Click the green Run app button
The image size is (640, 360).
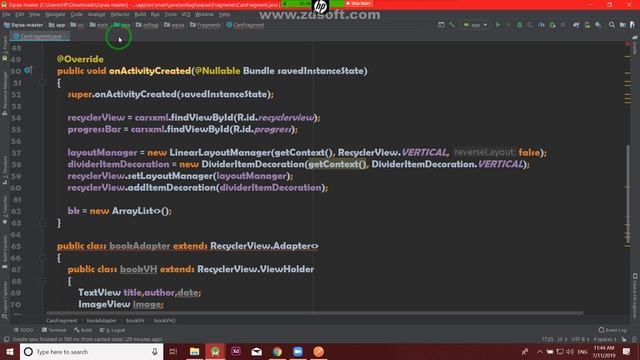(498, 25)
